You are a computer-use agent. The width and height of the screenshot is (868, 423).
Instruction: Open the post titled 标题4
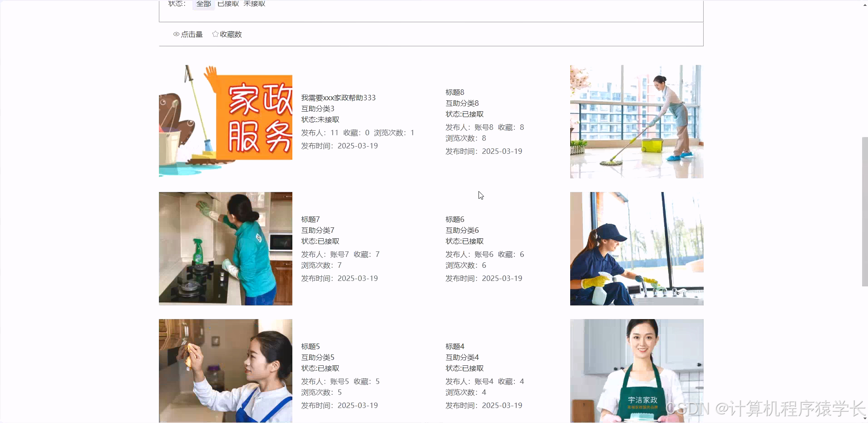pos(454,346)
